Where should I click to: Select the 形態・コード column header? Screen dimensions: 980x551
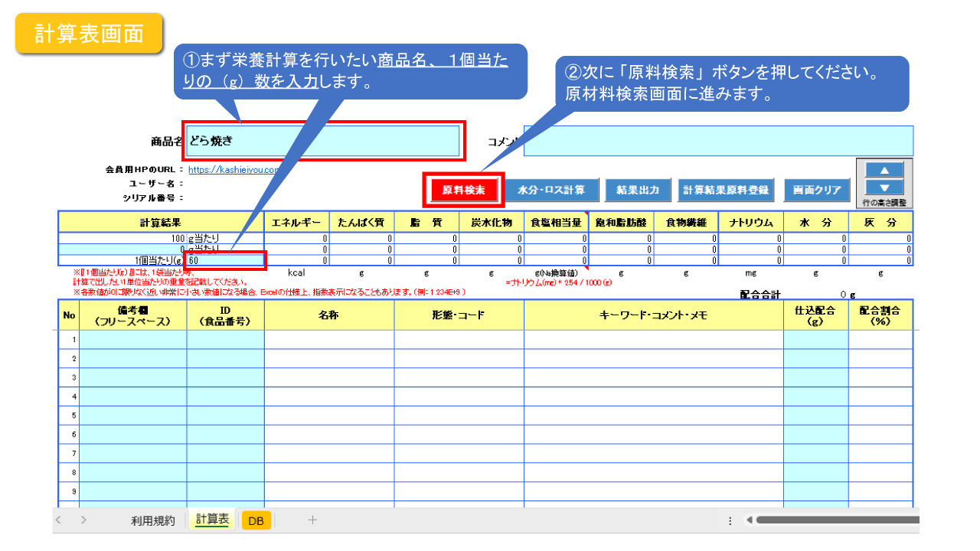tap(459, 315)
